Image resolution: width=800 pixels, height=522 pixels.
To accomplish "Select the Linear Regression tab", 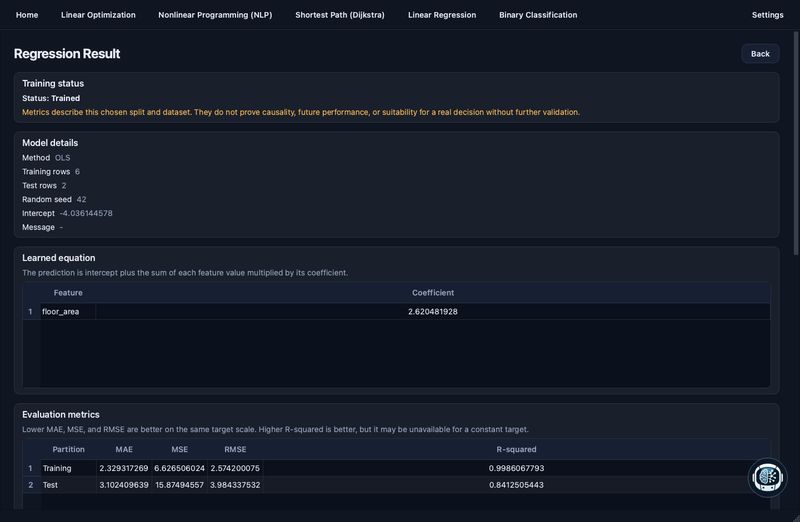I will tap(442, 15).
